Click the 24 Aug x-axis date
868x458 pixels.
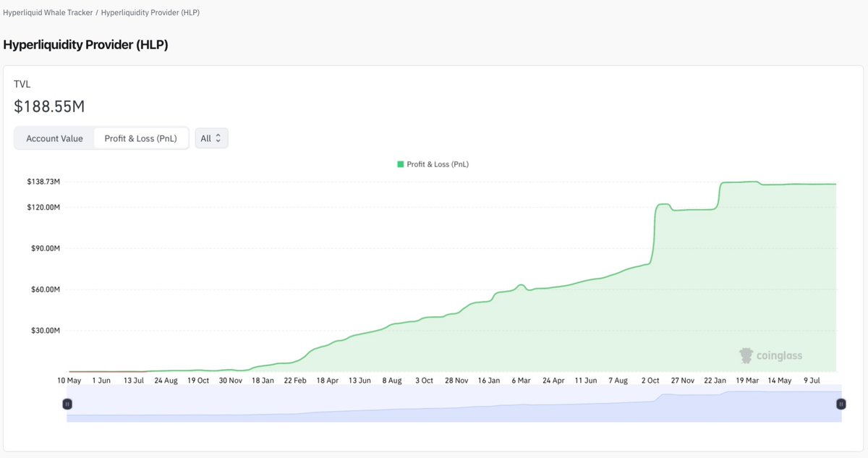(166, 380)
